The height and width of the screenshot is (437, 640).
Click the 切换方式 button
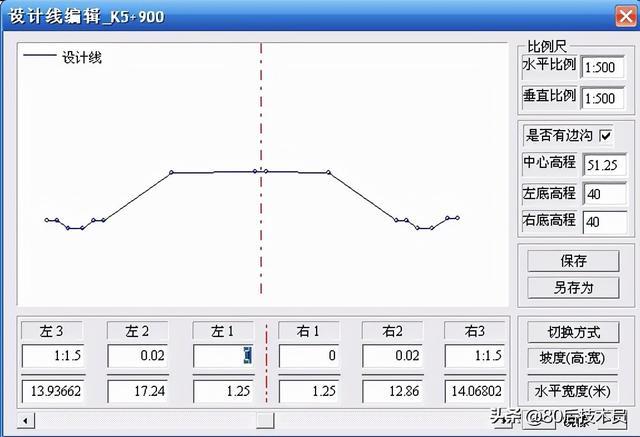click(573, 332)
